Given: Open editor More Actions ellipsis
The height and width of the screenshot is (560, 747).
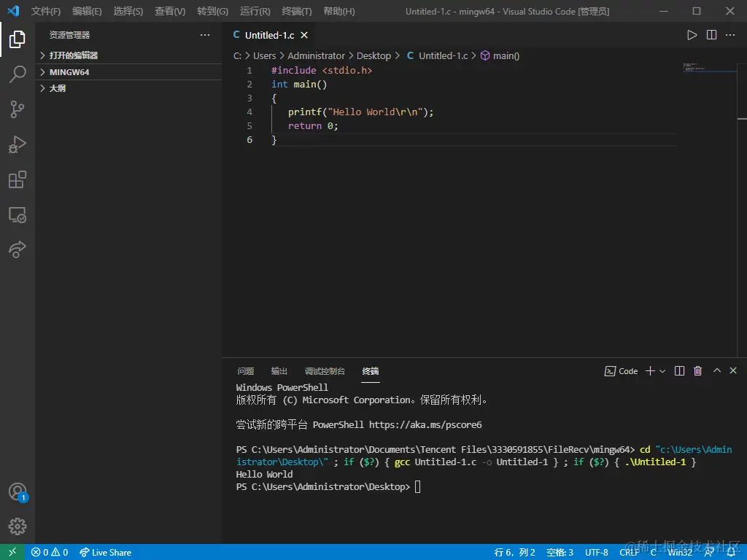Looking at the screenshot, I should pyautogui.click(x=730, y=35).
